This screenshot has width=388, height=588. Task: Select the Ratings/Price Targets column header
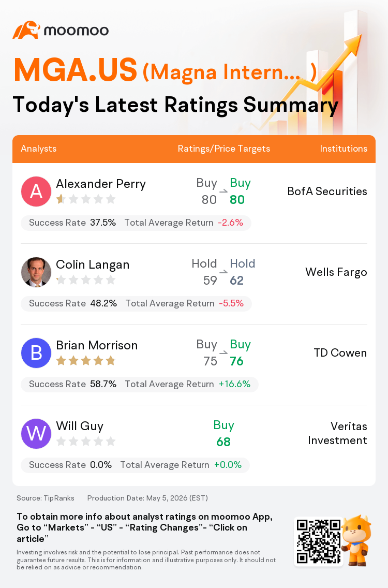[224, 149]
